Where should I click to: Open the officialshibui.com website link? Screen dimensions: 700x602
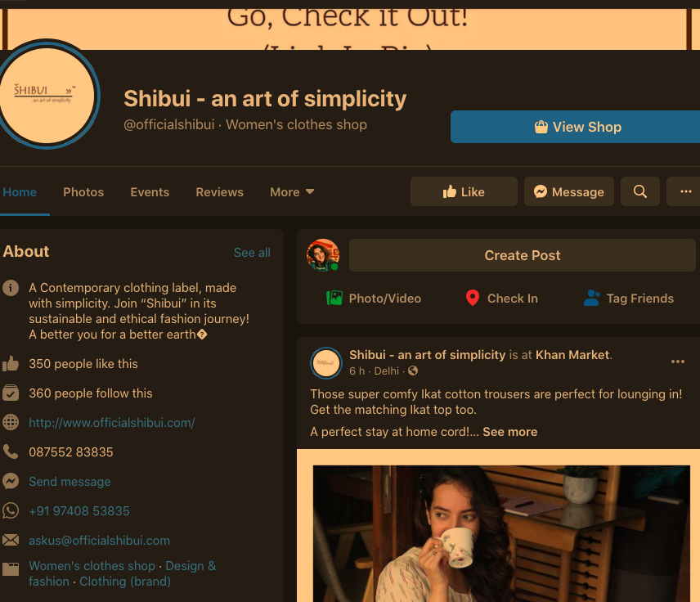111,423
